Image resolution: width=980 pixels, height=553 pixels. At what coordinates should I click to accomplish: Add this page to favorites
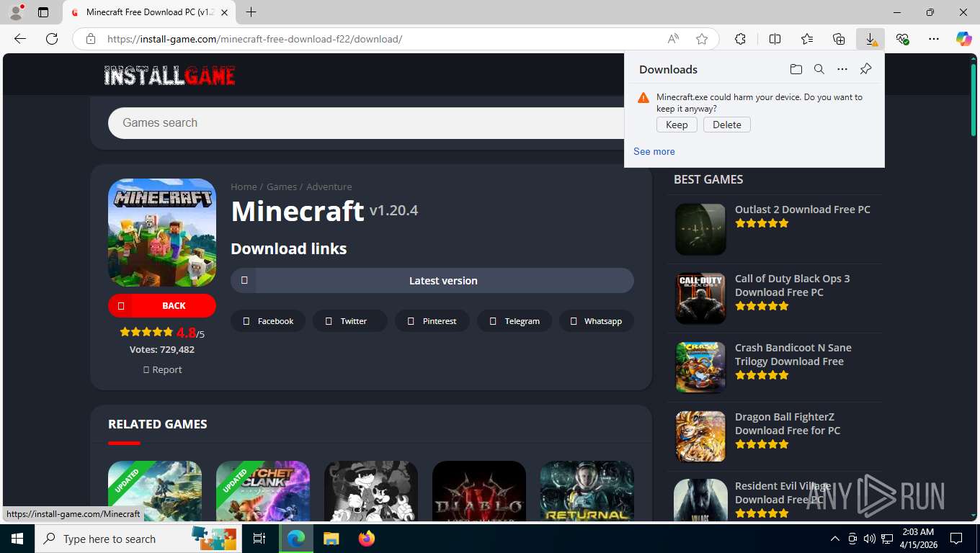point(702,39)
